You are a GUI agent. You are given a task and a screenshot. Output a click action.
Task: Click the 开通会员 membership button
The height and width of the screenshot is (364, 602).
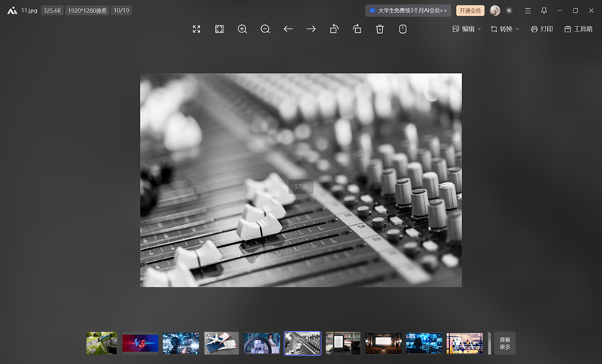470,11
